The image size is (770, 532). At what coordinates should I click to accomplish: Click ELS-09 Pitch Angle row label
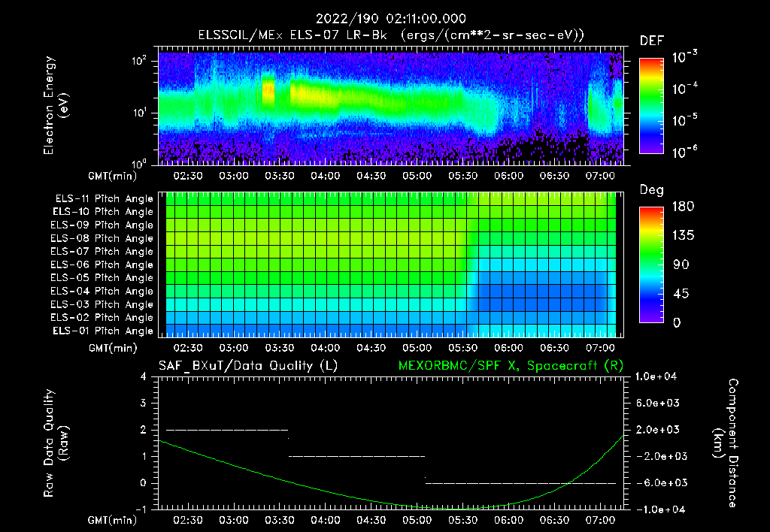(102, 225)
